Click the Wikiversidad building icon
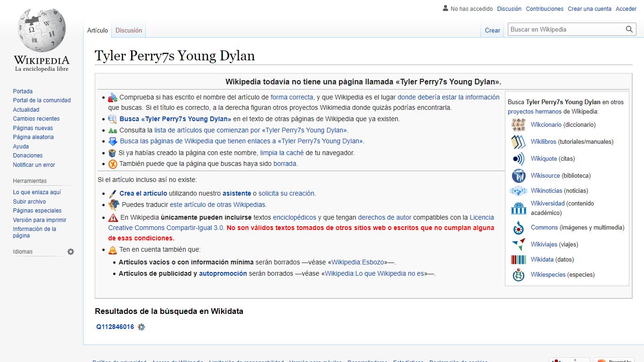This screenshot has height=362, width=644. 519,208
